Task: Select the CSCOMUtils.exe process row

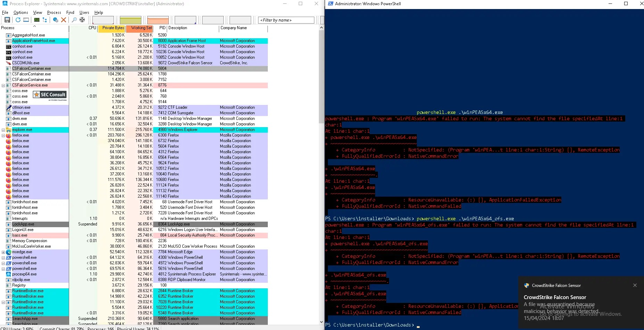Action: point(134,63)
